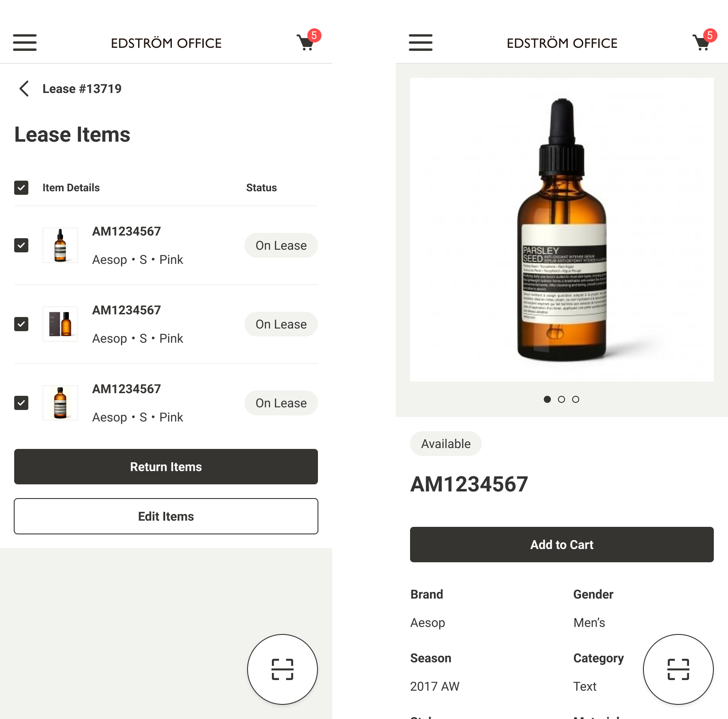Show third product image via carousel dot

coord(576,399)
